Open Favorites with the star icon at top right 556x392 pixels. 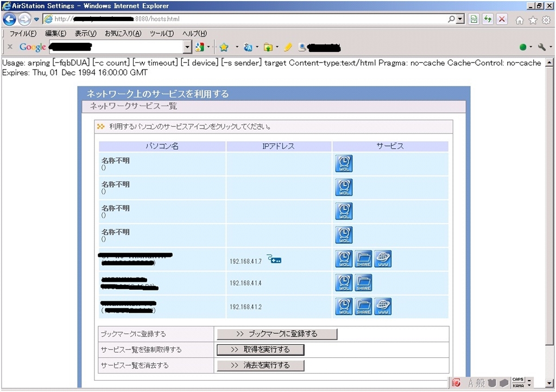point(533,20)
